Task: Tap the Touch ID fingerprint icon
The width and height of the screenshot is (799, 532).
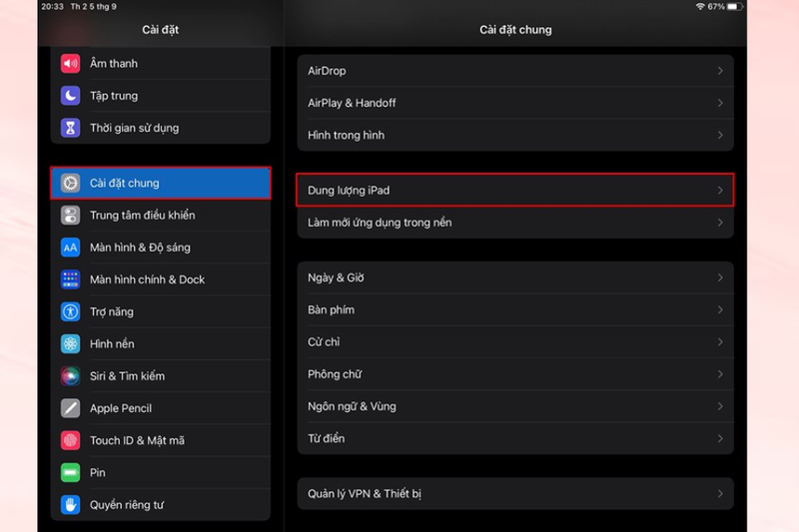Action: pos(70,440)
